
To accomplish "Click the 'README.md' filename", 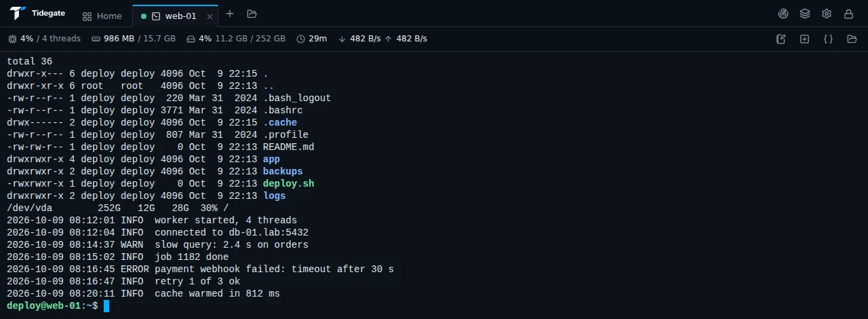I will (288, 147).
